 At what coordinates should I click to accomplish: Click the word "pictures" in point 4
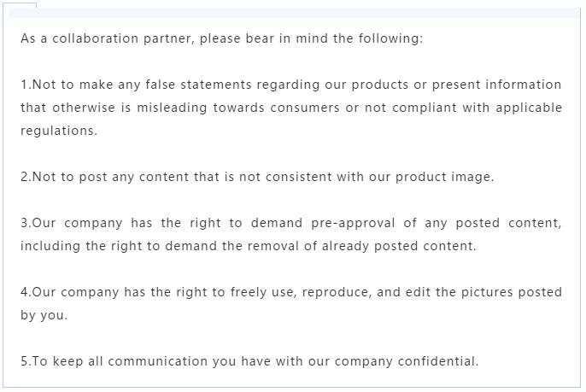[488, 292]
